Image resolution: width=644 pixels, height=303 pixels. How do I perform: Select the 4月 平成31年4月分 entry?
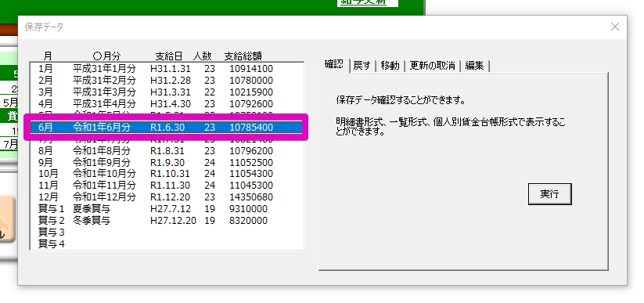[x=167, y=103]
